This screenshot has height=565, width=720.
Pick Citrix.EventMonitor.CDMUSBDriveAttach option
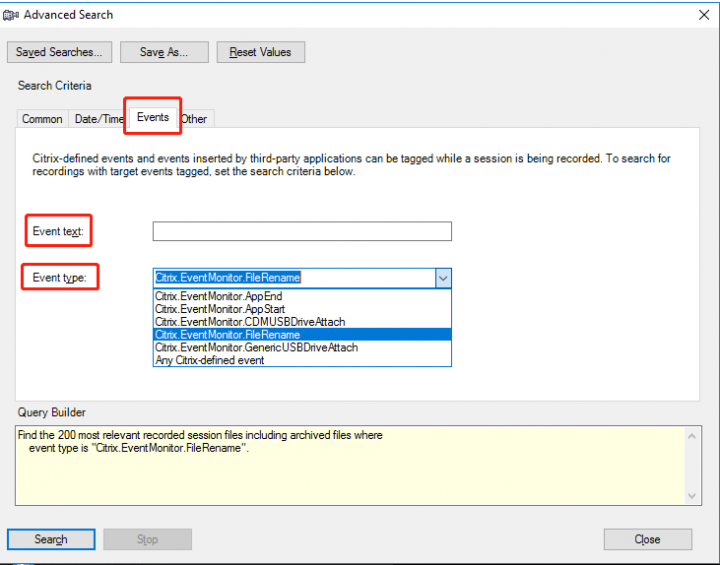(302, 322)
